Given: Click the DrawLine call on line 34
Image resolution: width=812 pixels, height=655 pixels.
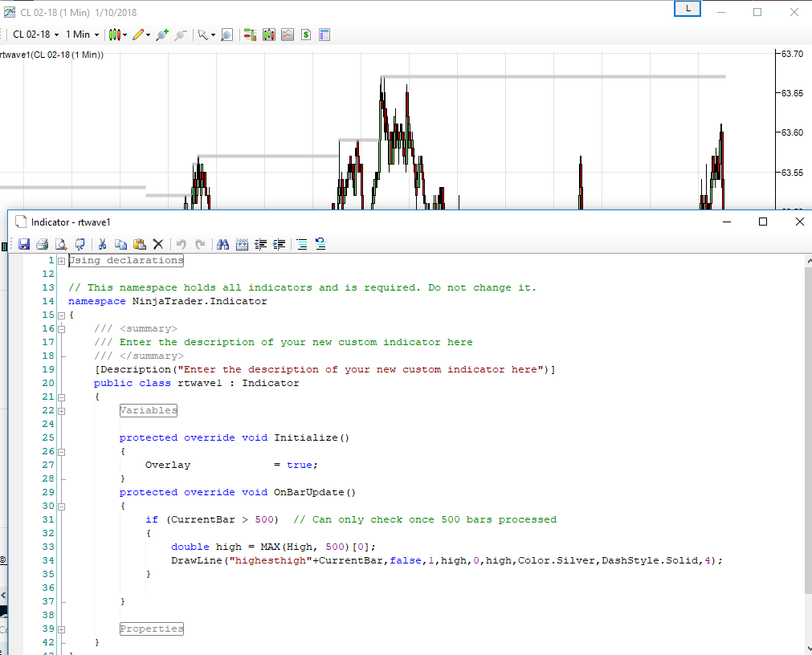Looking at the screenshot, I should point(447,560).
